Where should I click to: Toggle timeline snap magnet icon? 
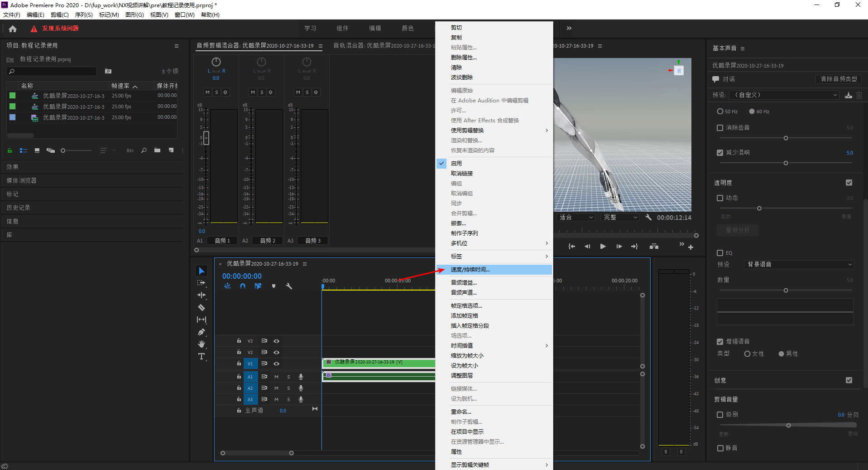243,286
